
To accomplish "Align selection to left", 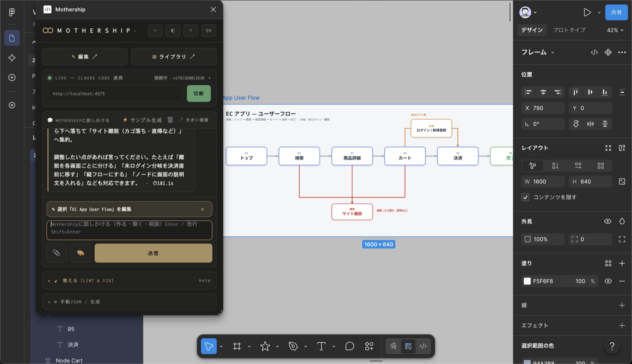I will tap(528, 92).
